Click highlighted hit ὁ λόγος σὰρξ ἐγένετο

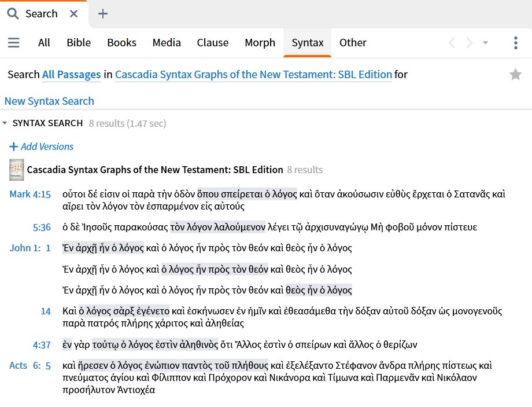coord(124,311)
